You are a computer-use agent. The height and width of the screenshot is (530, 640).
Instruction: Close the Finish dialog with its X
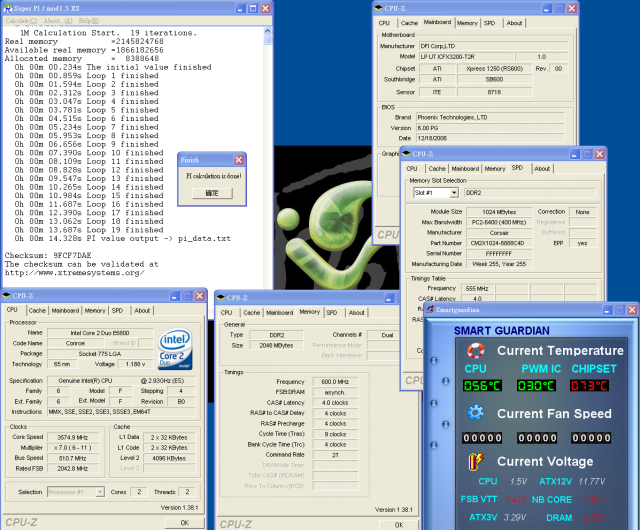pos(239,160)
